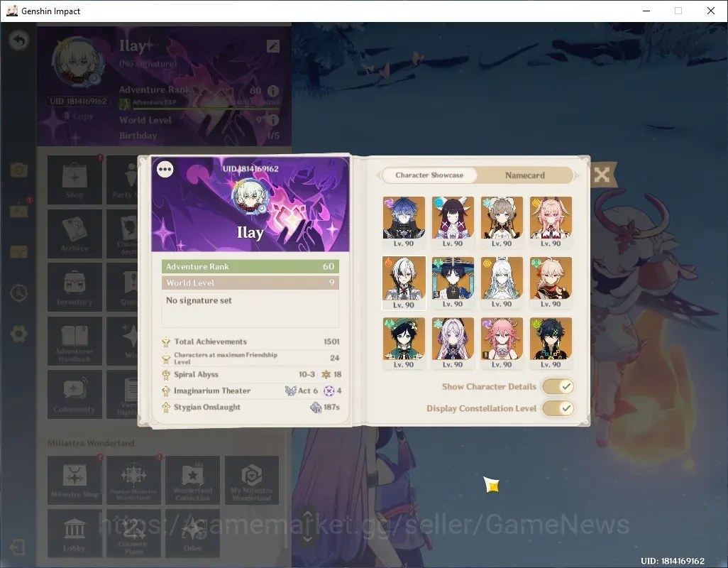Open the Cosmetic Plans tile

click(x=133, y=534)
